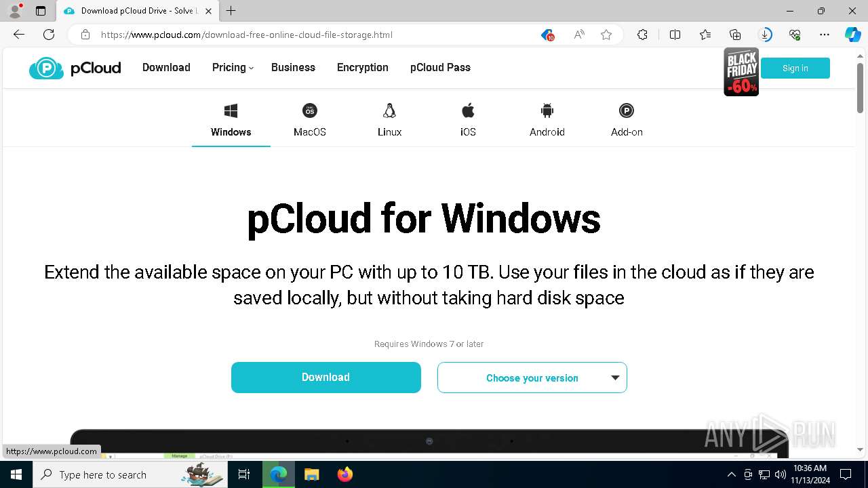This screenshot has height=488, width=868.
Task: Open the Download menu in navigation
Action: click(x=166, y=67)
